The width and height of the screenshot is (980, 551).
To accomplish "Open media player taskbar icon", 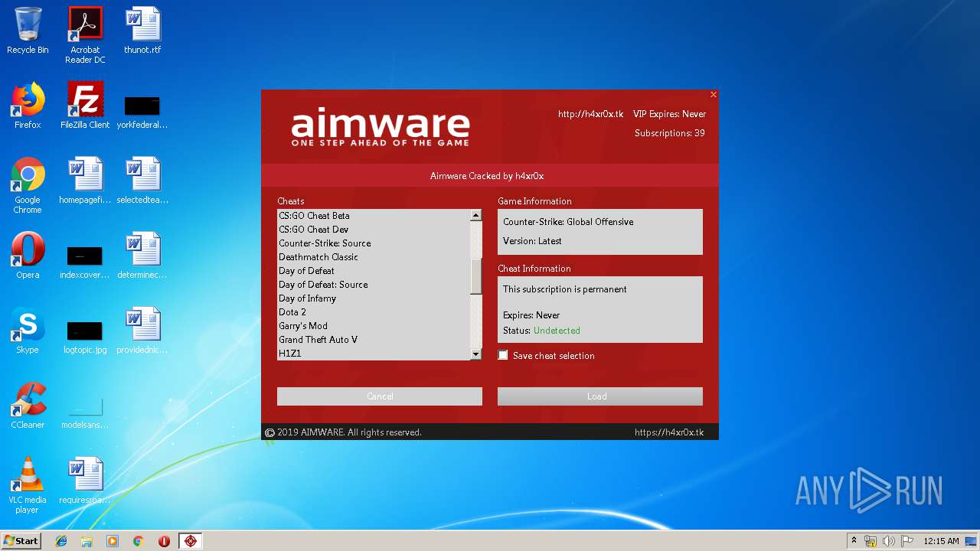I will [x=113, y=541].
